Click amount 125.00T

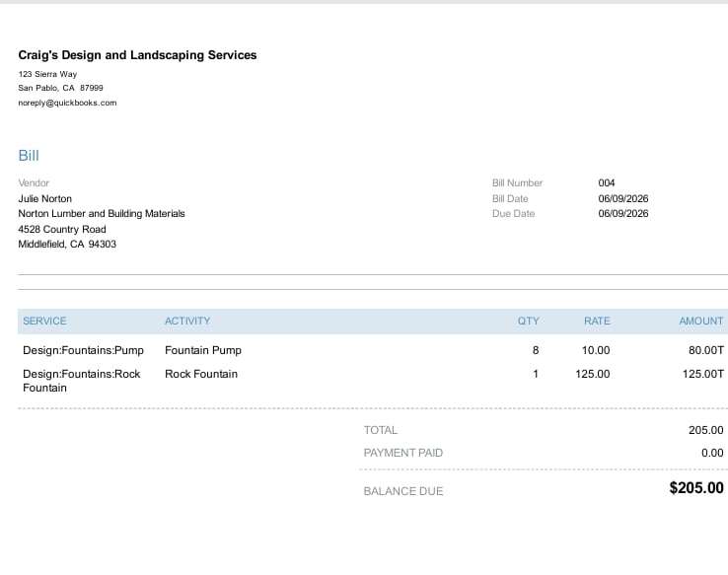tap(703, 374)
